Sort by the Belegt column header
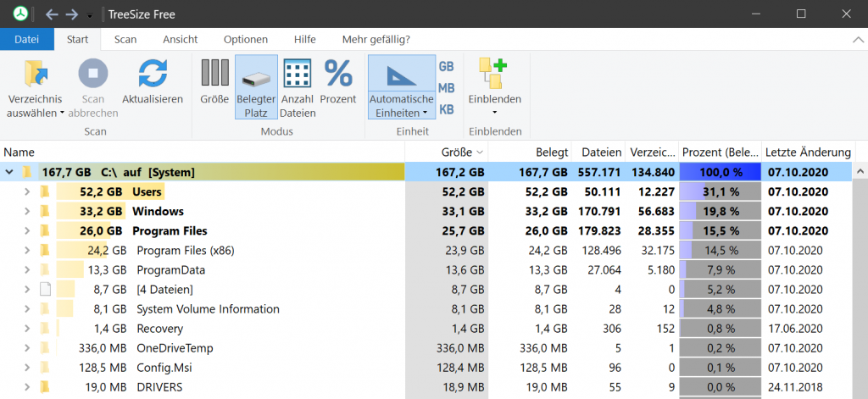 [530, 152]
